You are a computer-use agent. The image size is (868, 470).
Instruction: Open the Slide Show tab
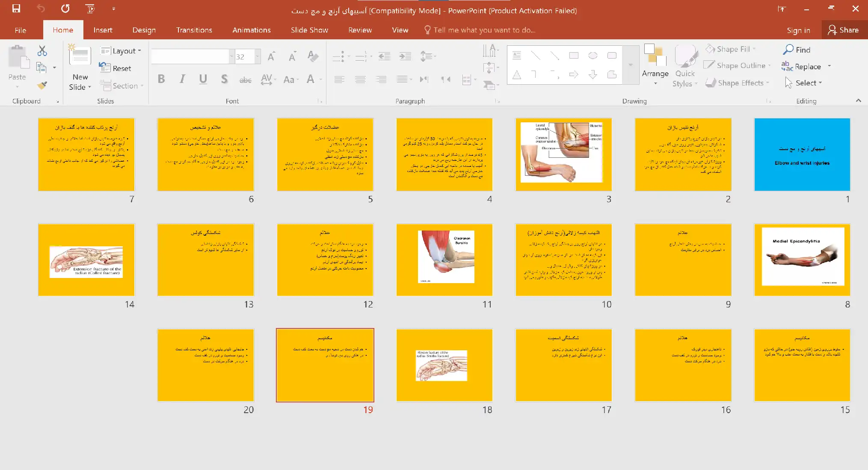pos(309,30)
